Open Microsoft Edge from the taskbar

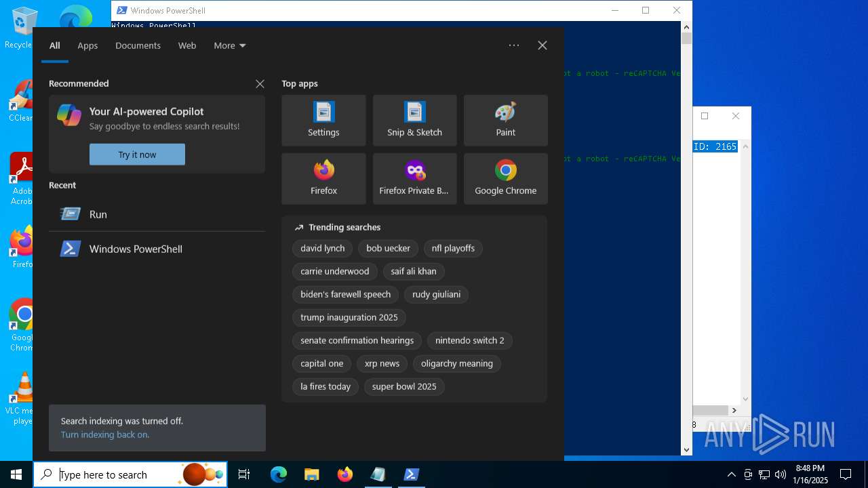pyautogui.click(x=279, y=474)
